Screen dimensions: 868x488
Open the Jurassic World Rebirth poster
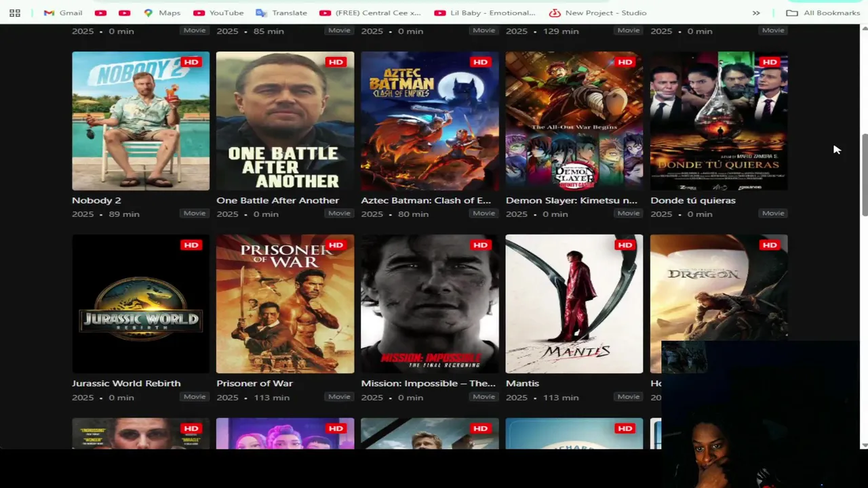coord(141,304)
